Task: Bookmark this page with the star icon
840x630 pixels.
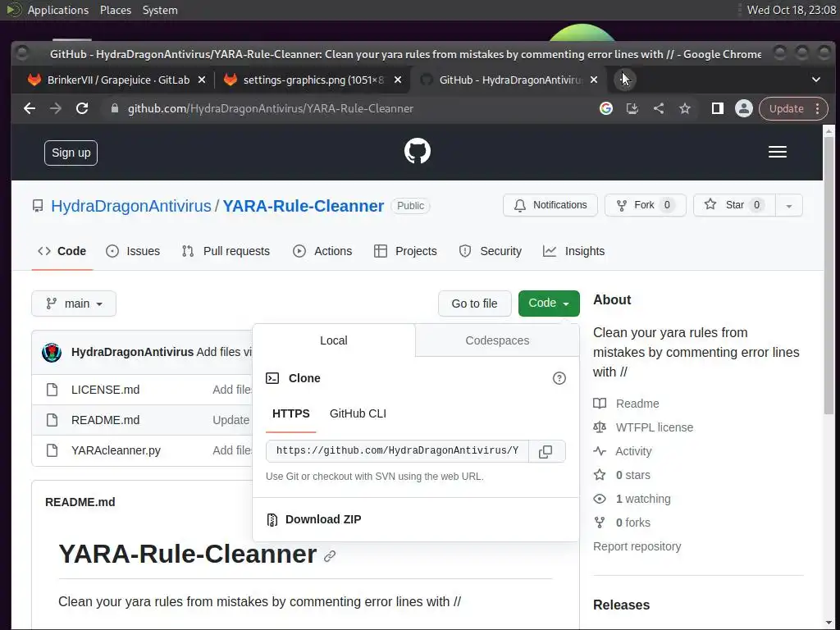Action: (685, 109)
